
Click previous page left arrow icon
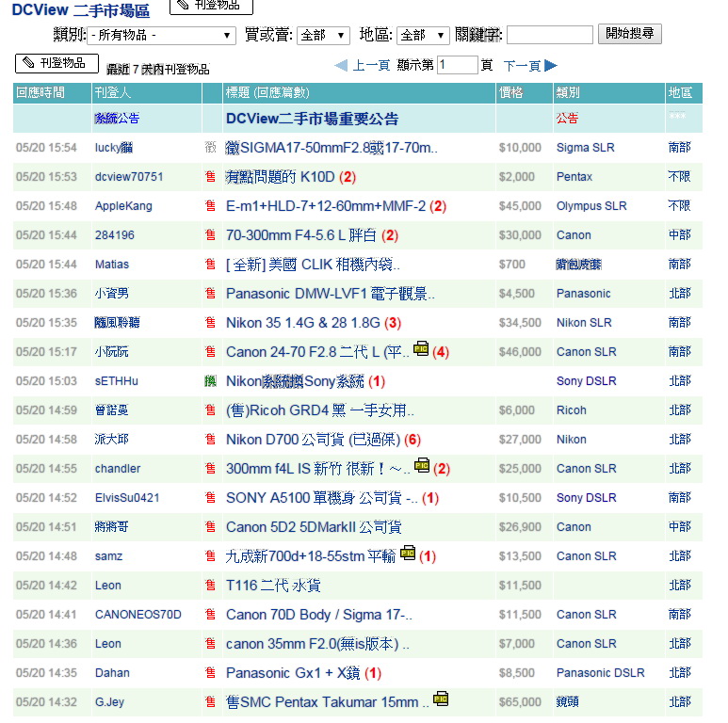click(x=341, y=66)
